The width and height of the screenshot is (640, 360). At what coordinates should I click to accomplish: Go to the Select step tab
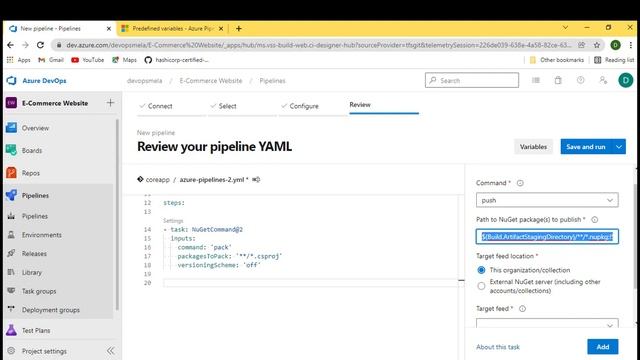227,106
